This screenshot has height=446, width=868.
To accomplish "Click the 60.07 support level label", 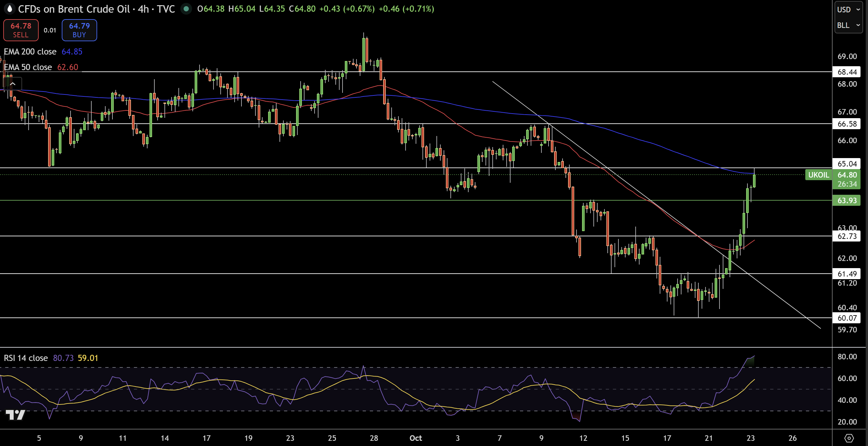I will pyautogui.click(x=847, y=318).
